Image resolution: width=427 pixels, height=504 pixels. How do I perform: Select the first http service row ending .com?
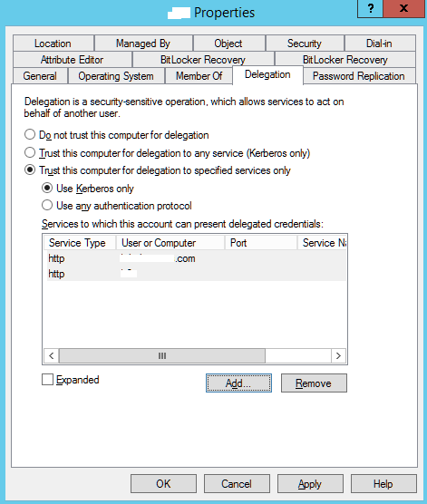[x=196, y=258]
